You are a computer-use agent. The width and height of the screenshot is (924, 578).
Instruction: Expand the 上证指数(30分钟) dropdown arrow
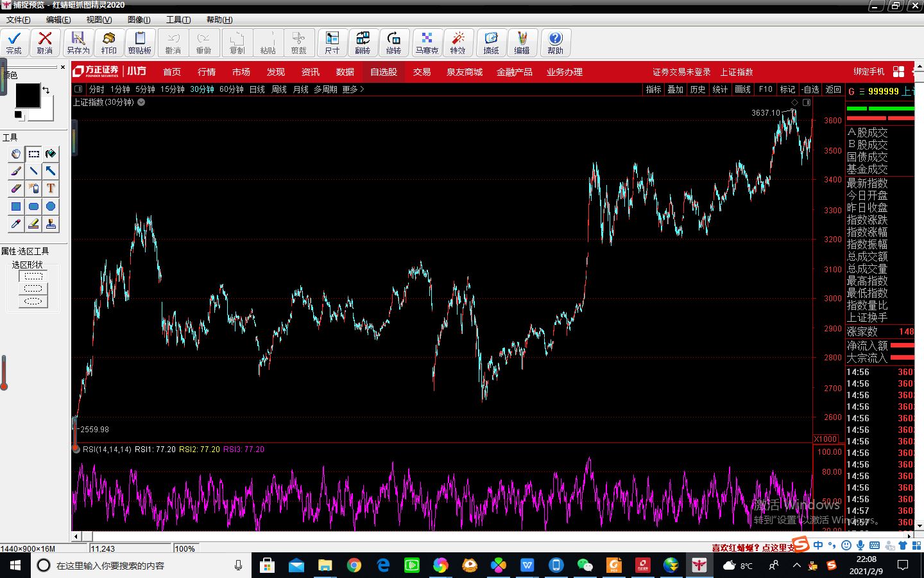tap(141, 102)
